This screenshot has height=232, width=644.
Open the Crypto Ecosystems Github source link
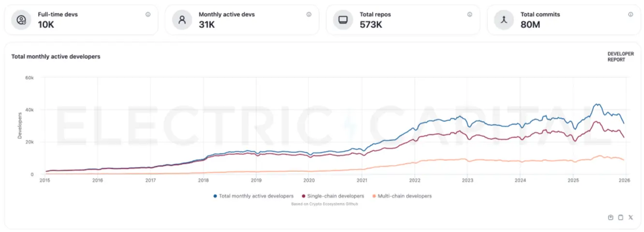(324, 204)
